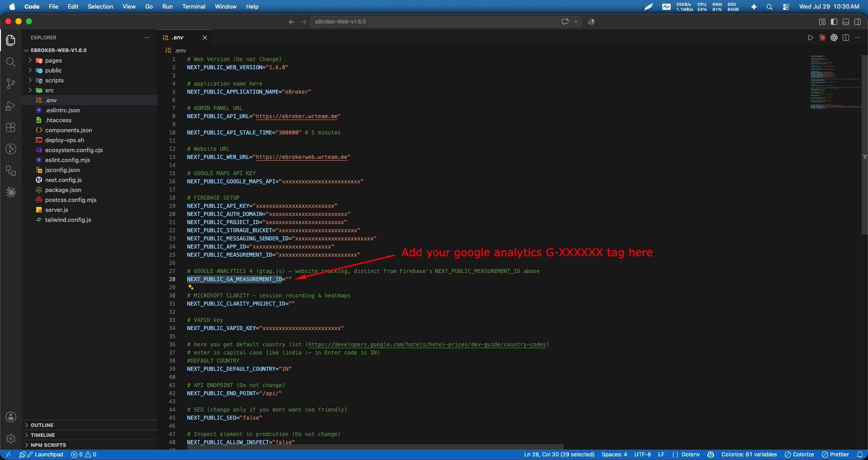The width and height of the screenshot is (868, 460).
Task: Click the sparkle star icon in macOS menu bar
Action: pyautogui.click(x=754, y=7)
